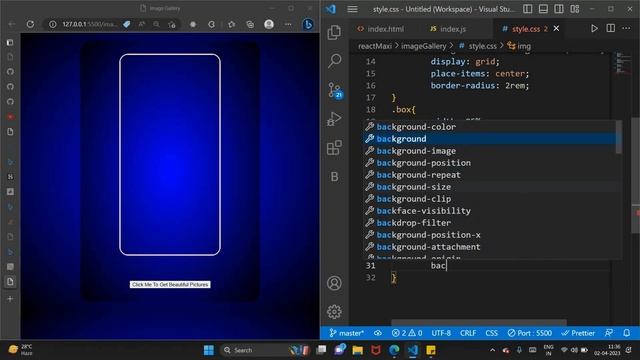
Task: Open the editor More Actions menu
Action: [626, 28]
